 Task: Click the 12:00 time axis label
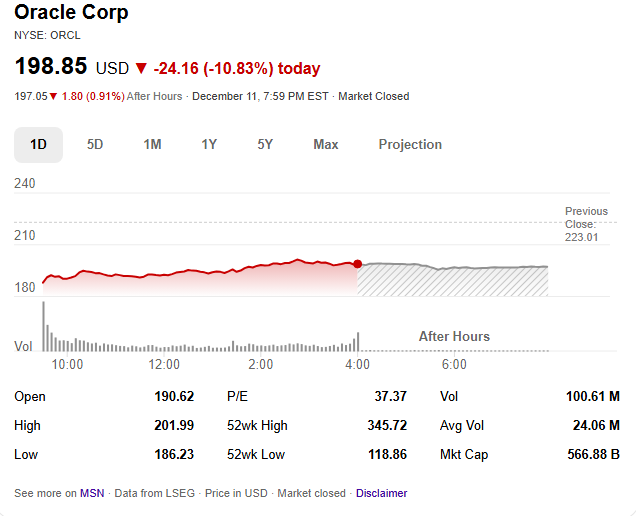(x=164, y=364)
